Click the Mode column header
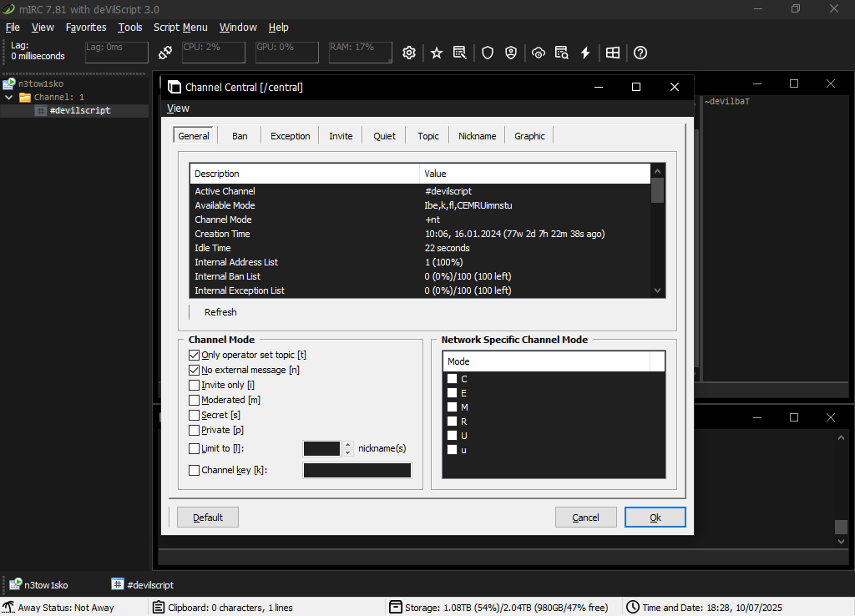 pyautogui.click(x=546, y=361)
